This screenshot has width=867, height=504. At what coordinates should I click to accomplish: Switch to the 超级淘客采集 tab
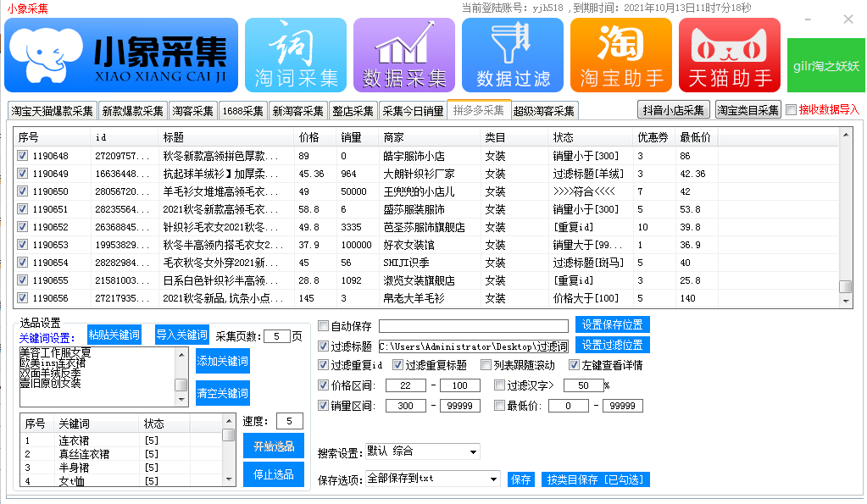click(x=543, y=110)
